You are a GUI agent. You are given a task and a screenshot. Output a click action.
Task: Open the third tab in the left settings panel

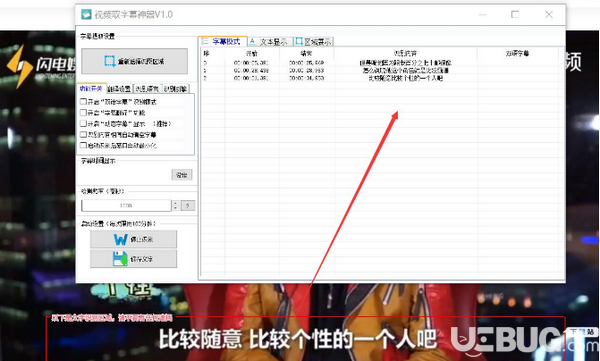pos(147,89)
